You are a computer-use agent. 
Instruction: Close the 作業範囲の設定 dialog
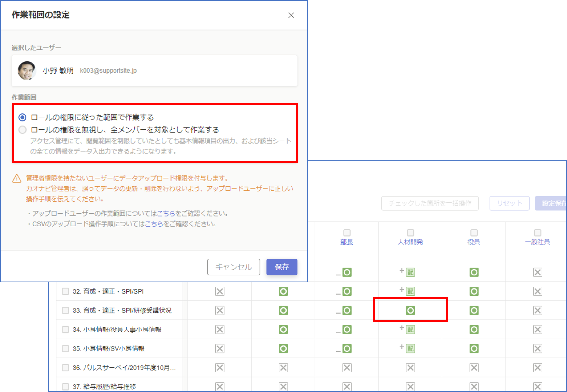[291, 15]
